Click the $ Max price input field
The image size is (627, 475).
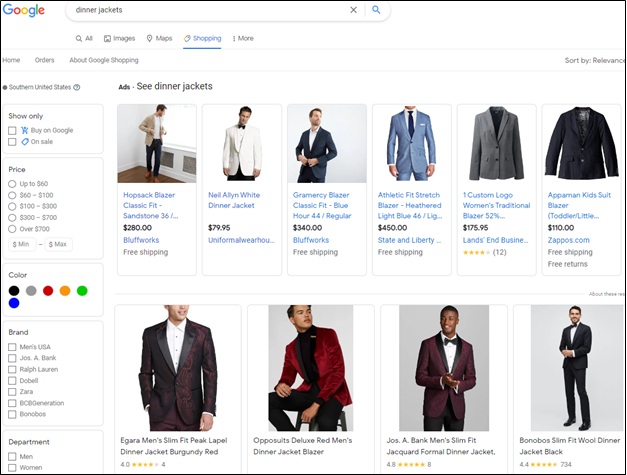(x=58, y=244)
